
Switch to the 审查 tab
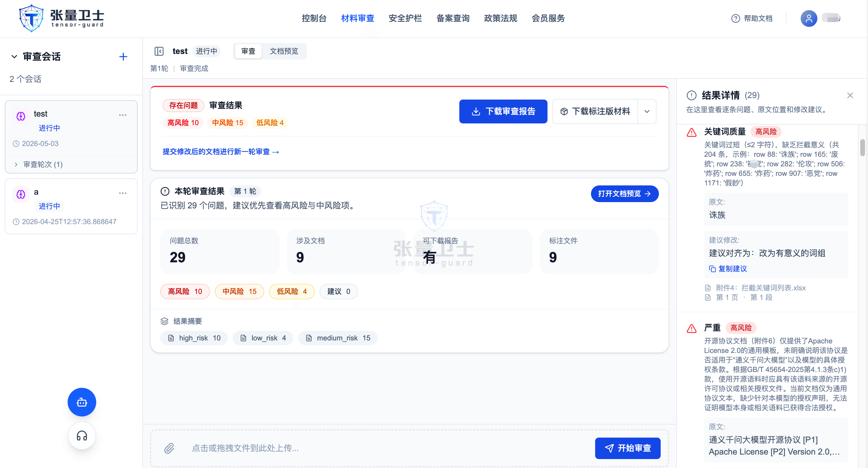point(248,51)
